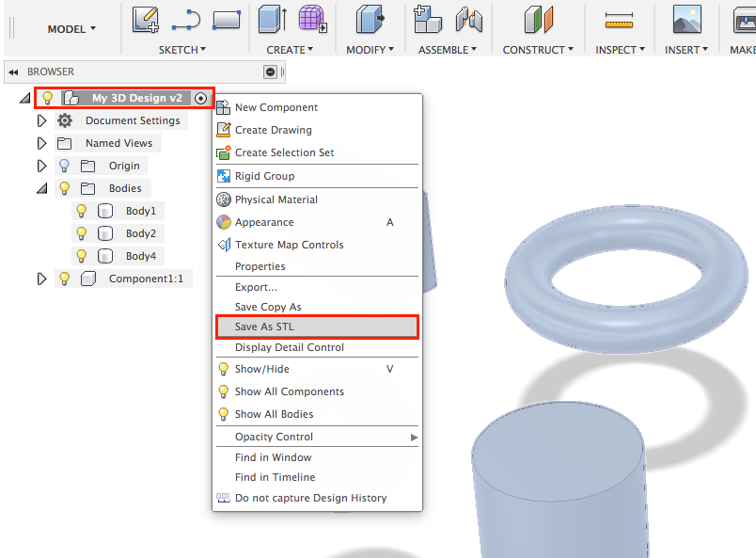
Task: Collapse the Bodies folder
Action: [x=41, y=188]
